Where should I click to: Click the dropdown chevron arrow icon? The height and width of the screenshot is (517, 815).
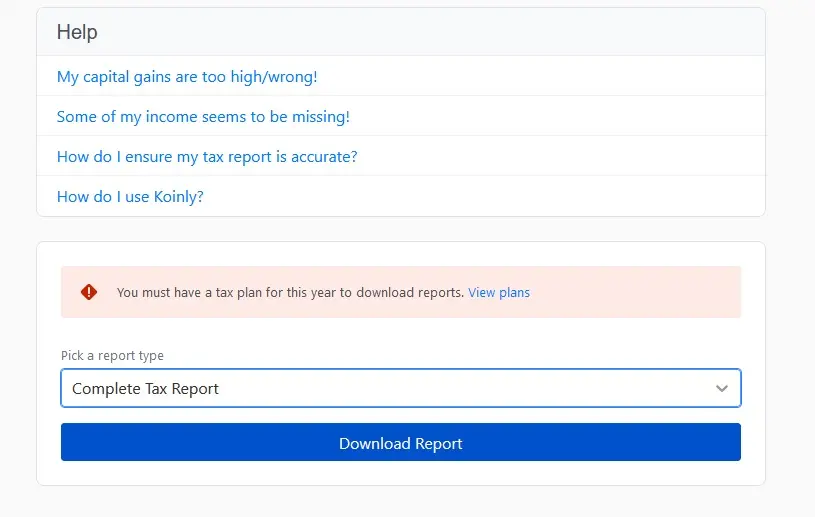[722, 389]
